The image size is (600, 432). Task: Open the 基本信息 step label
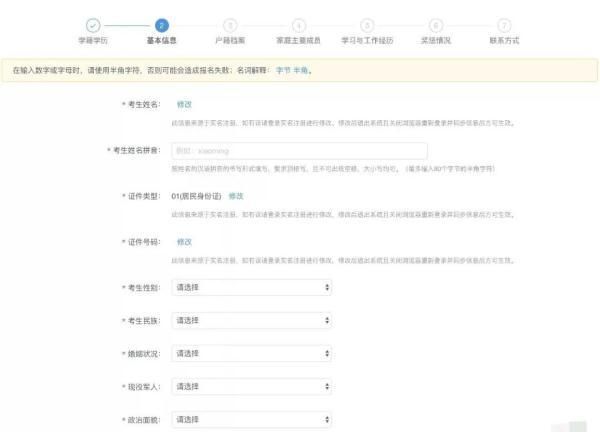click(x=161, y=41)
